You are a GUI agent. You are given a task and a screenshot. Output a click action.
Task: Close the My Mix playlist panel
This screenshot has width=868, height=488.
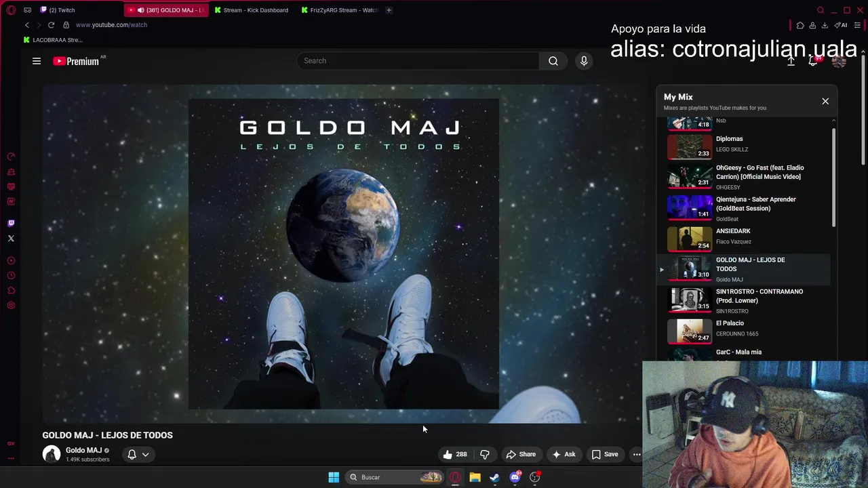coord(825,101)
